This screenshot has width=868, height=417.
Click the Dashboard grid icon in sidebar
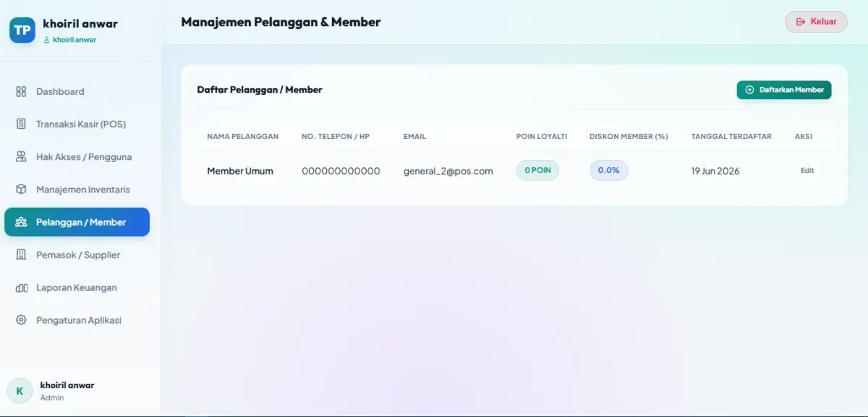(21, 92)
